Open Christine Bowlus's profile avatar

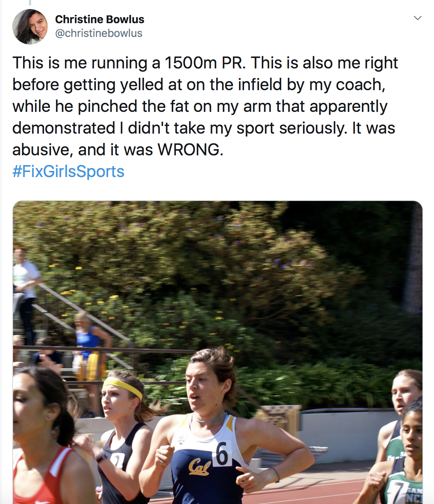(x=30, y=27)
